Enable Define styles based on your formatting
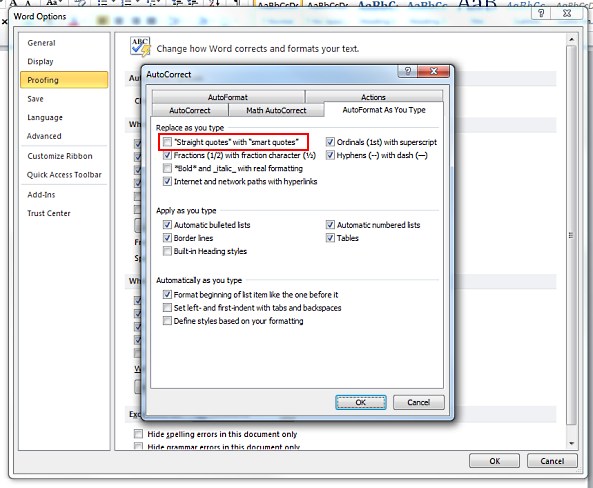The height and width of the screenshot is (488, 593). (x=167, y=321)
